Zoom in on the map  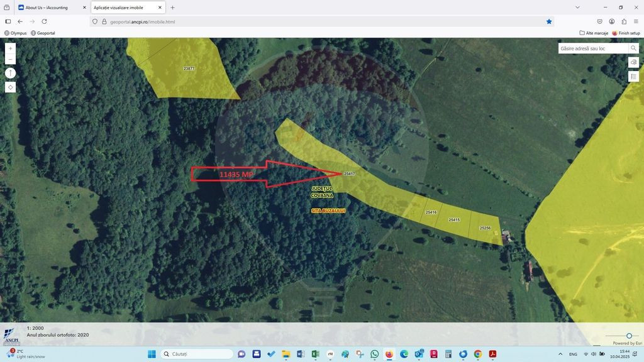coord(10,48)
